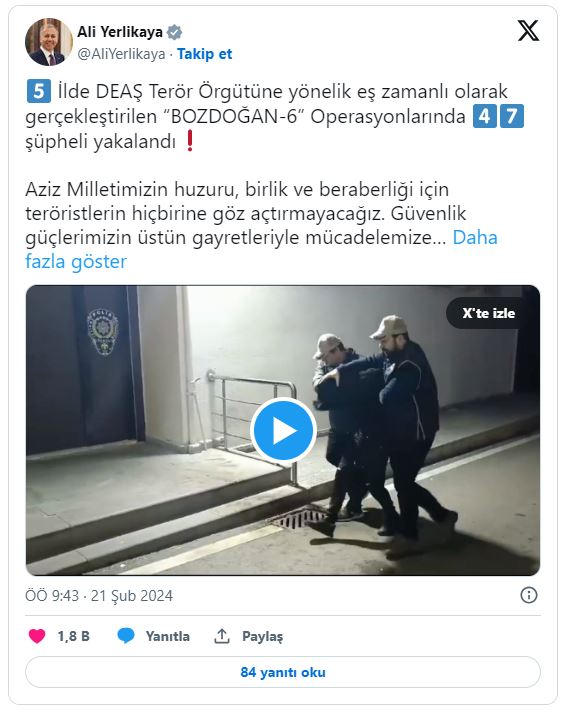Click the Ali Yerlikaya display name
This screenshot has height=712, width=568.
click(x=120, y=32)
